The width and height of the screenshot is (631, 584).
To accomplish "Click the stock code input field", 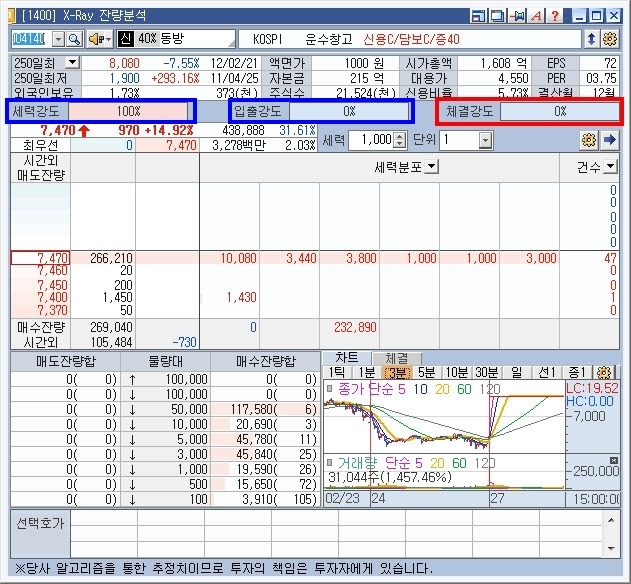I will coord(32,39).
